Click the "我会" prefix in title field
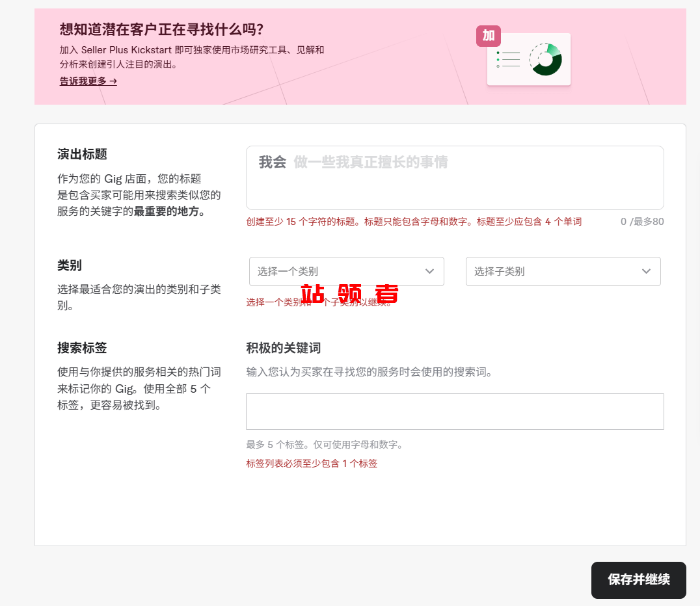700x606 pixels. click(272, 162)
